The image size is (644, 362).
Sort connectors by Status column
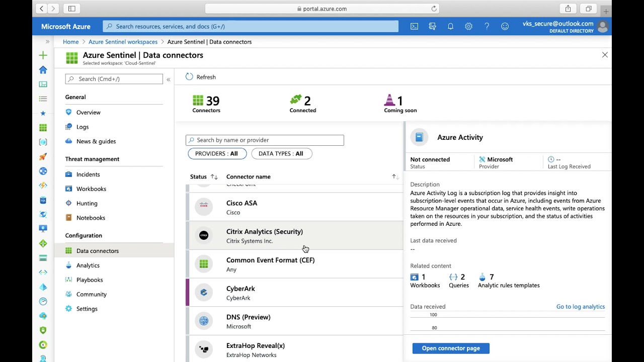[204, 177]
